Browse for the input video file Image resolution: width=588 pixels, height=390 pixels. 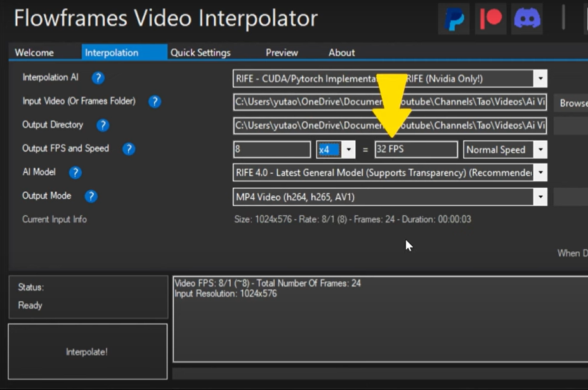coord(571,103)
